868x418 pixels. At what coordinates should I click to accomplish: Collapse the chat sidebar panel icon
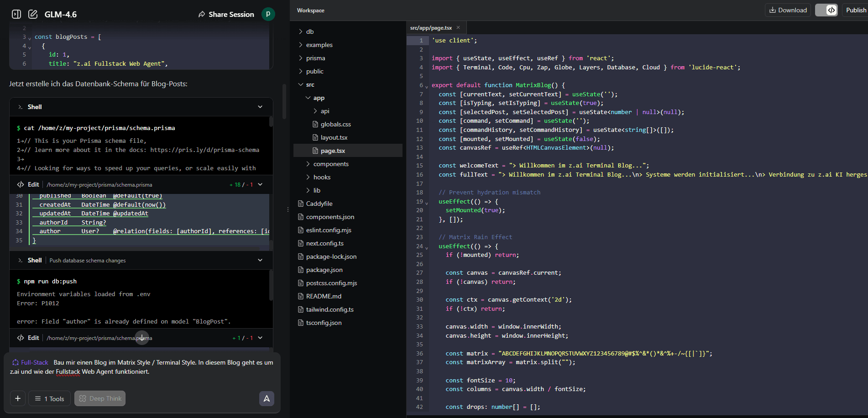16,14
